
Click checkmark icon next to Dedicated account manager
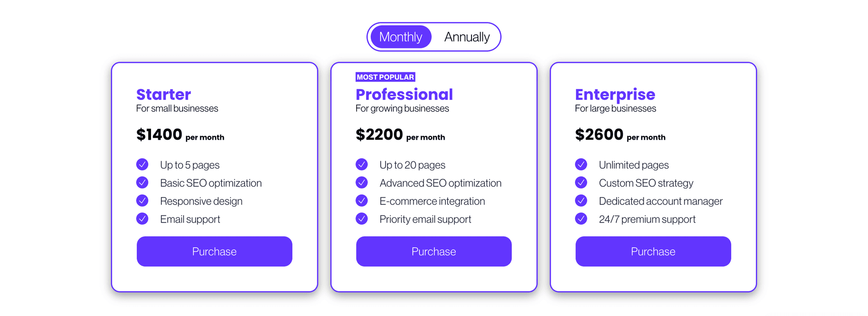click(x=581, y=200)
